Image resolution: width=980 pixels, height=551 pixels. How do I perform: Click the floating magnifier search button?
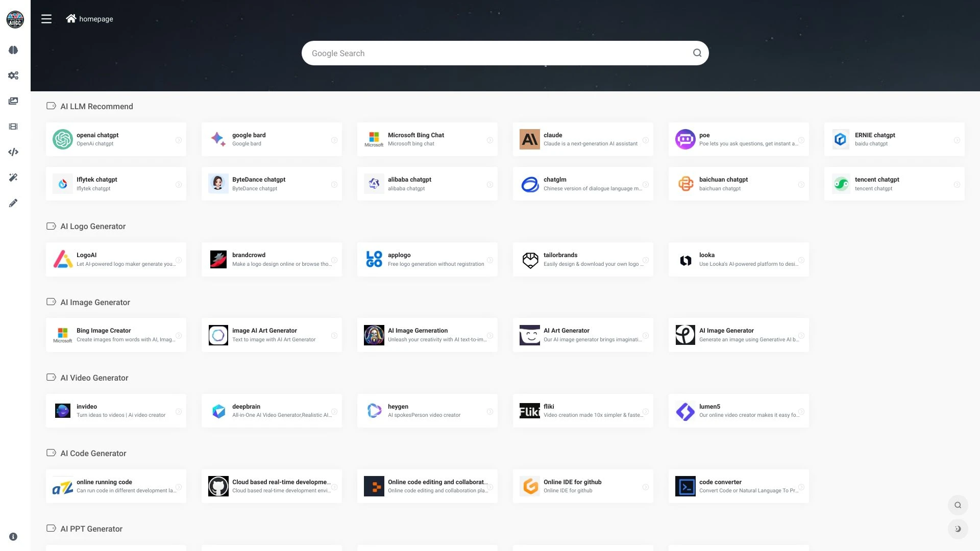point(958,505)
